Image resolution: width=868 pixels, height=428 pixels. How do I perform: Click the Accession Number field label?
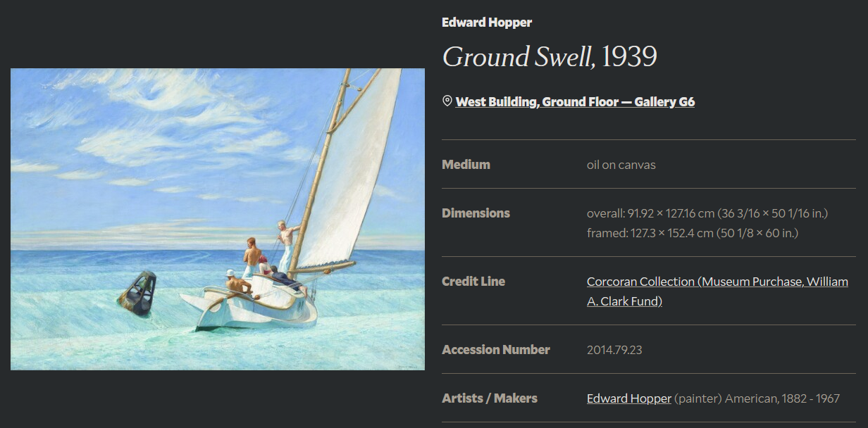[495, 350]
